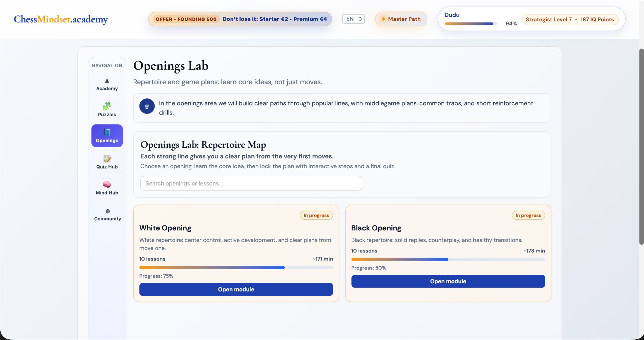
Task: Click the Dudu username
Action: (x=452, y=15)
